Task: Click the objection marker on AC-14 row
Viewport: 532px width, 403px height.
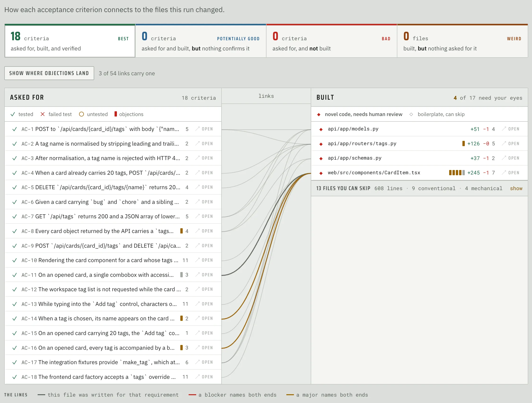Action: click(182, 318)
